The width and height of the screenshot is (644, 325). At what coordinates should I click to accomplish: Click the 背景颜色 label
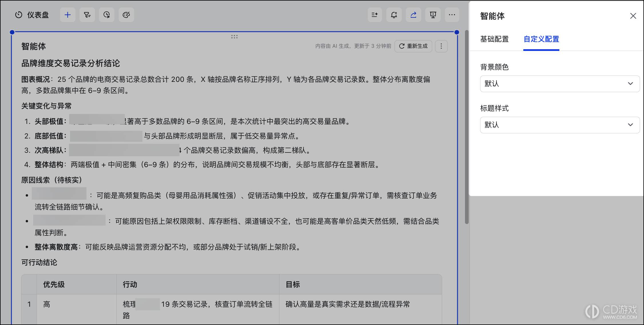tap(494, 67)
